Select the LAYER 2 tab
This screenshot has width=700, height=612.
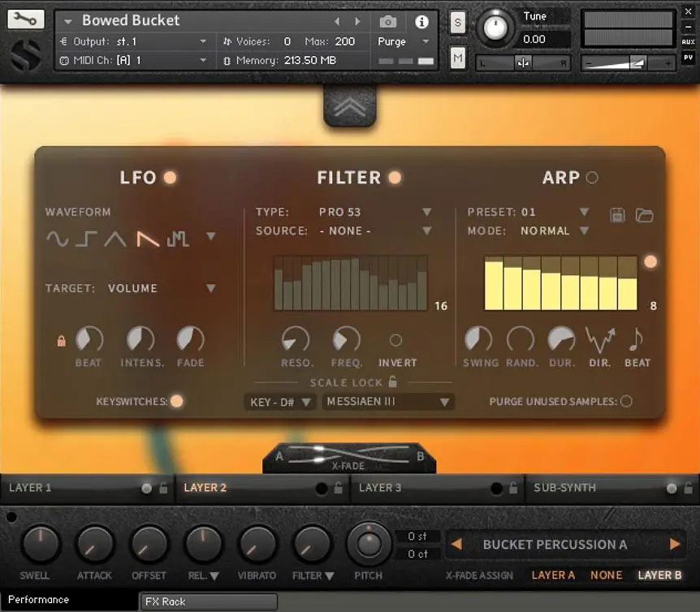(x=262, y=488)
